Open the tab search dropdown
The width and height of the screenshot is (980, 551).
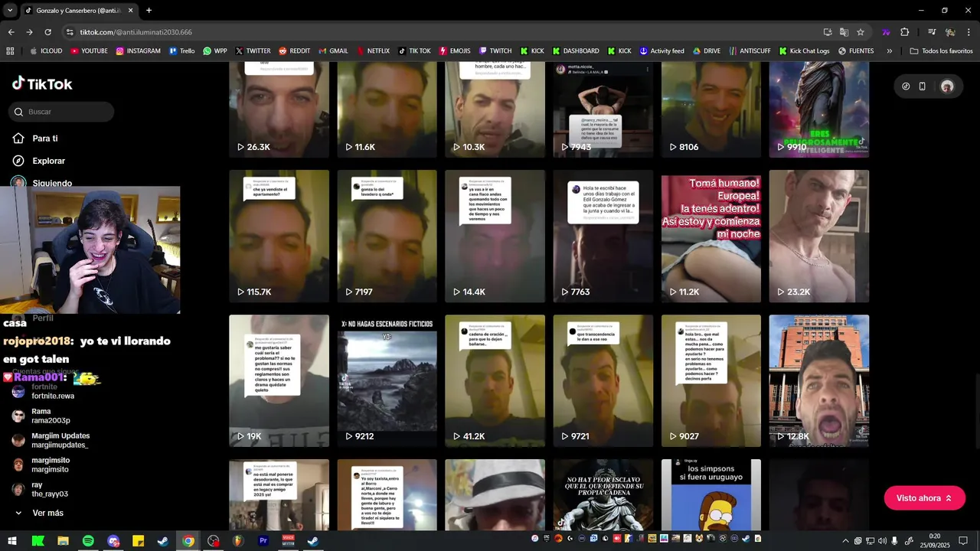coord(10,10)
